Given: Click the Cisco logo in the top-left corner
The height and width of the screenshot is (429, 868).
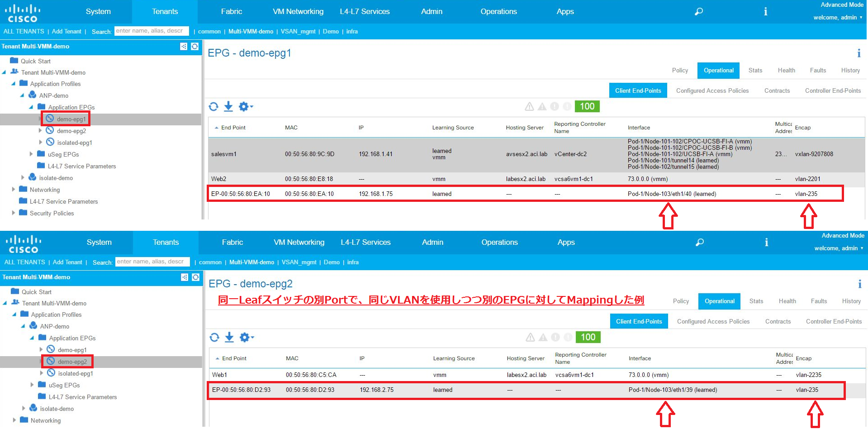Looking at the screenshot, I should click(x=22, y=12).
